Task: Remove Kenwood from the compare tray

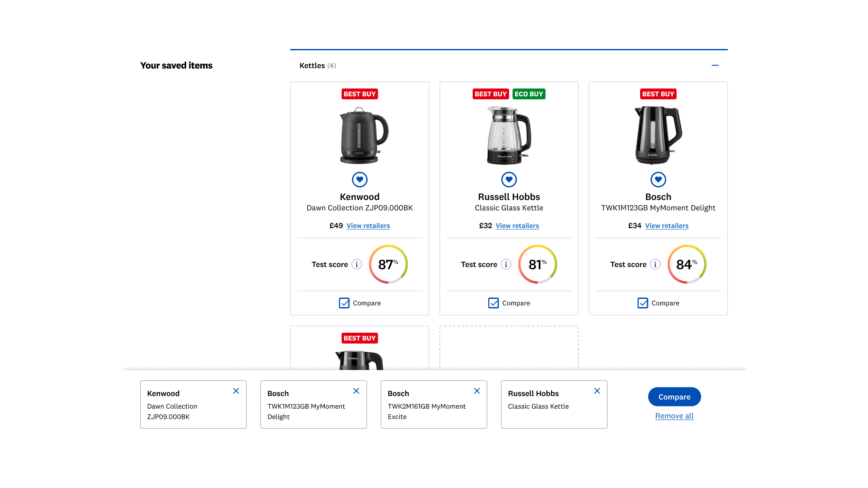Action: (236, 391)
